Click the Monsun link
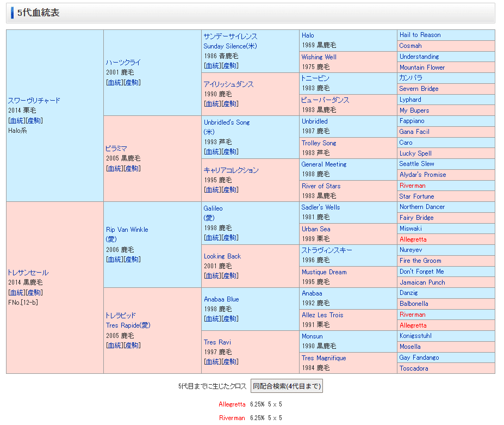 point(312,336)
